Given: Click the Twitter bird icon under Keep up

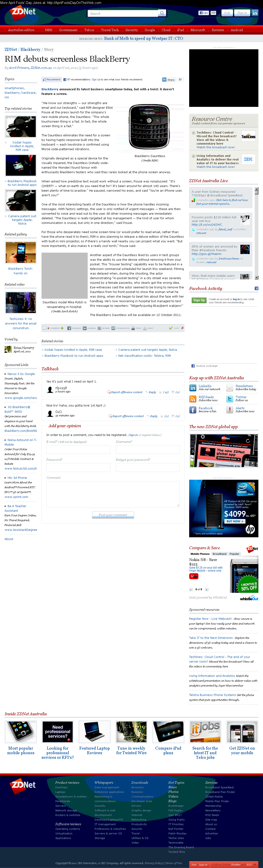Looking at the screenshot, I should 230,399.
